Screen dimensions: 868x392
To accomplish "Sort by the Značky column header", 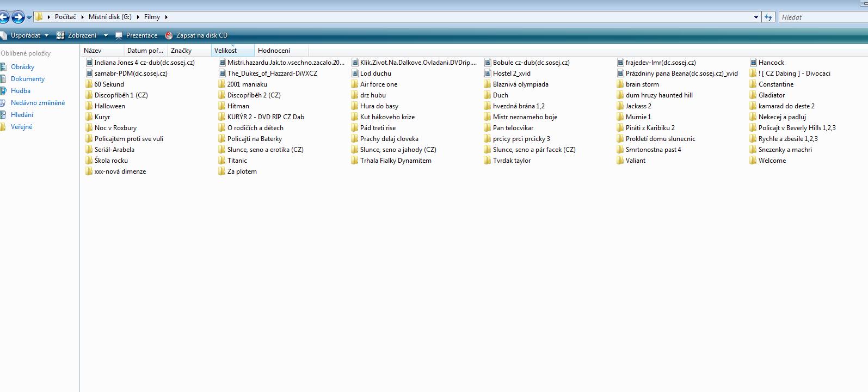I will point(189,51).
